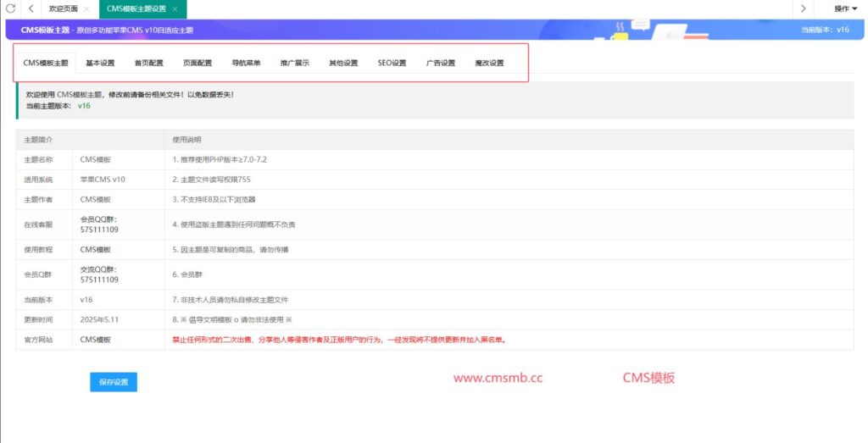
Task: Open the SEO设置 tab
Action: (392, 63)
